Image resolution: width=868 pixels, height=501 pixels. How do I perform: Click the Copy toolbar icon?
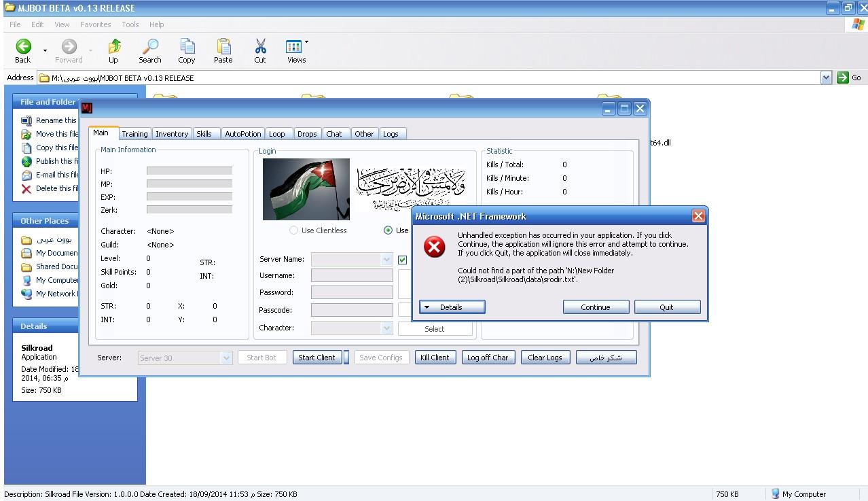187,46
